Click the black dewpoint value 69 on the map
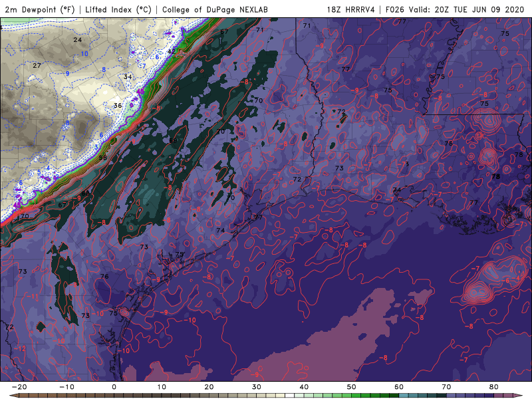532x399 pixels. (173, 140)
